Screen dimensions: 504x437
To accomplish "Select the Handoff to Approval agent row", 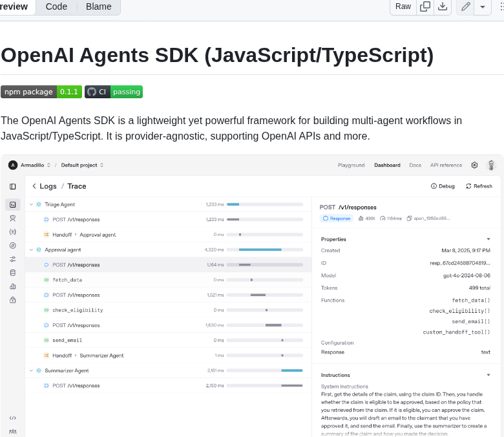I will [x=168, y=235].
